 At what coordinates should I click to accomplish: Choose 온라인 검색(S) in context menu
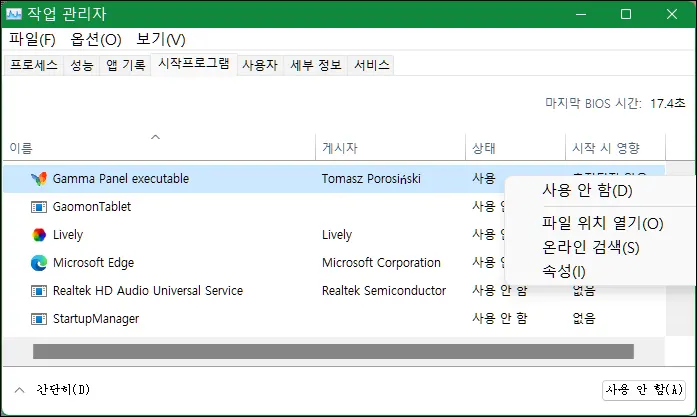click(591, 247)
